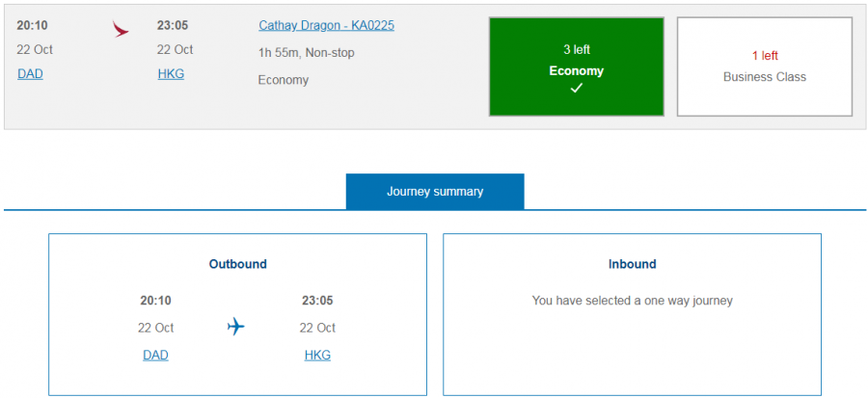Open the Cathay Dragon - KA0225 flight link
The width and height of the screenshot is (868, 398).
tap(326, 25)
